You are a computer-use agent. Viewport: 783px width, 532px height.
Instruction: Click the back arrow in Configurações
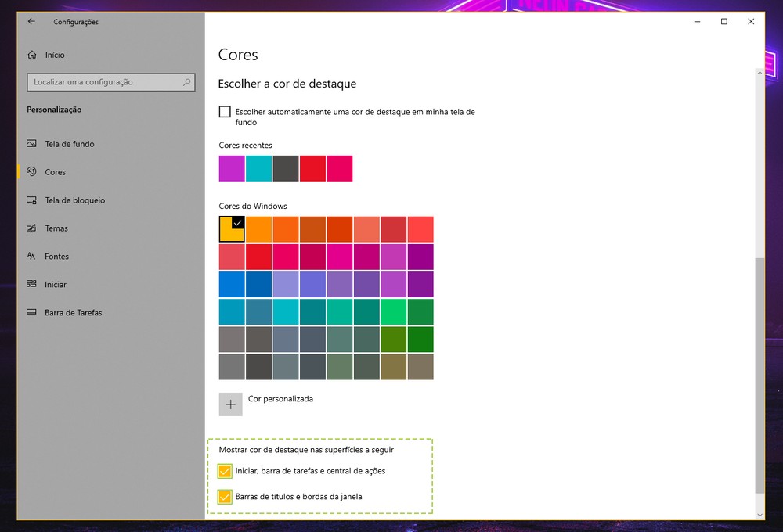click(31, 22)
